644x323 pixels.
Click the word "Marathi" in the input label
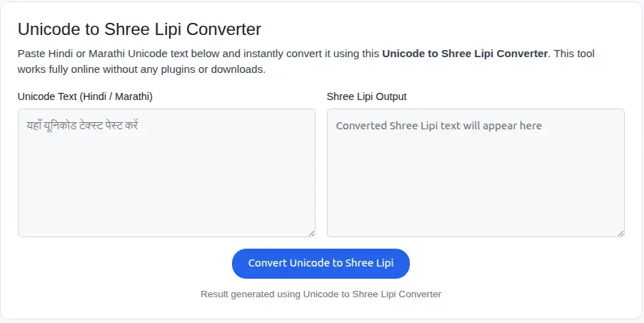tap(131, 96)
